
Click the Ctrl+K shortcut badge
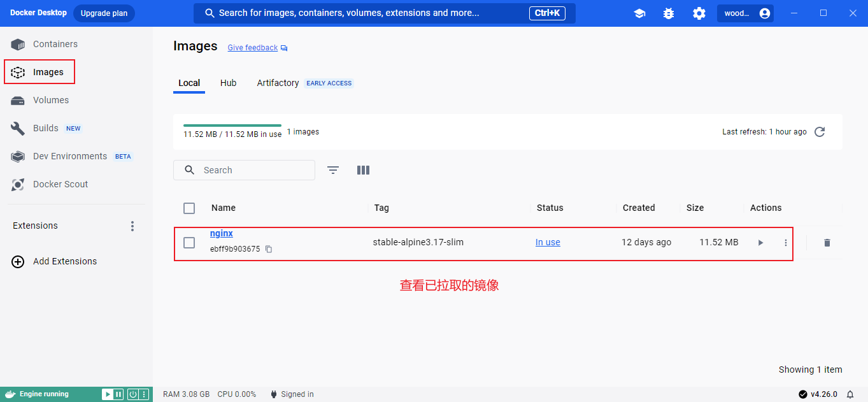point(547,13)
